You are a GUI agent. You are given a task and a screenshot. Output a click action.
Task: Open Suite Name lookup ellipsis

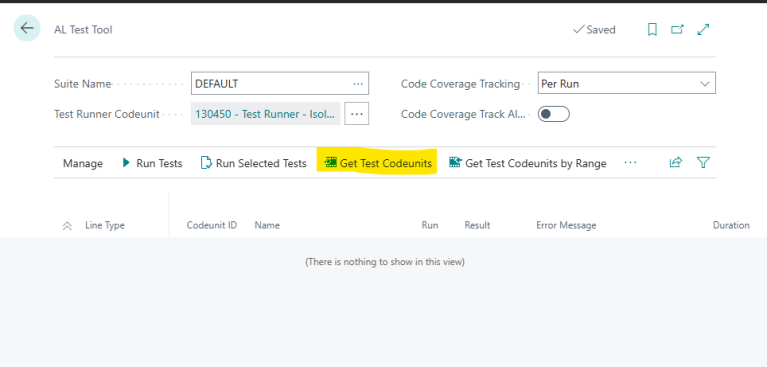click(x=358, y=84)
